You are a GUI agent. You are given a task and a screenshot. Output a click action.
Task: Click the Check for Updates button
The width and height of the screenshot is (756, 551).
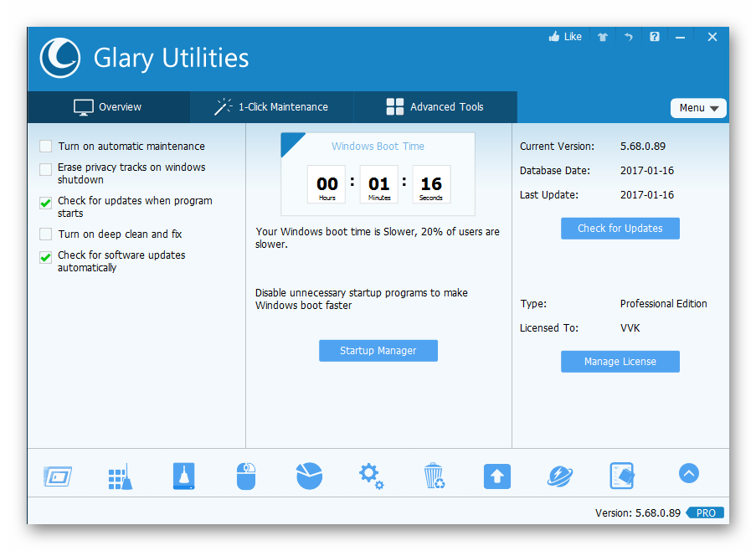click(x=620, y=229)
